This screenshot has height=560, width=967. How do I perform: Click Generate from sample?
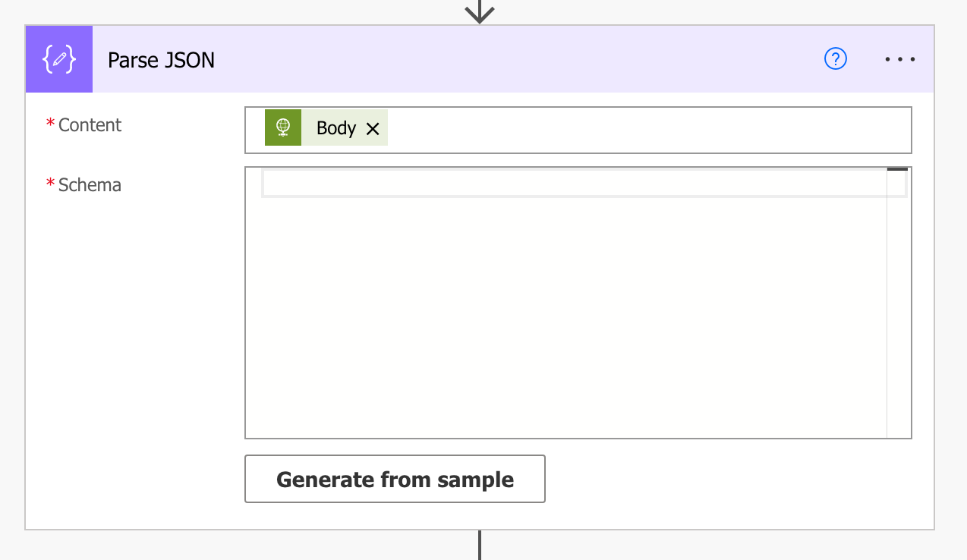click(x=395, y=479)
